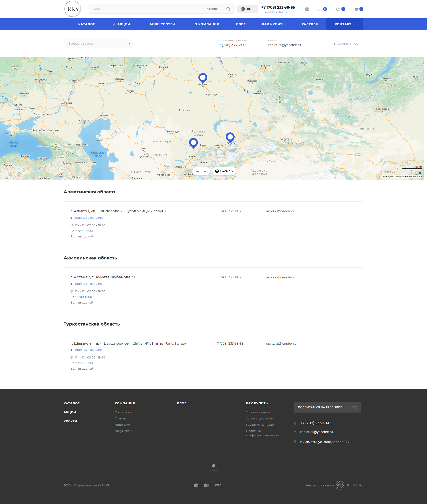
Task: Click the WhatsApp icon in footer
Action: (x=213, y=466)
